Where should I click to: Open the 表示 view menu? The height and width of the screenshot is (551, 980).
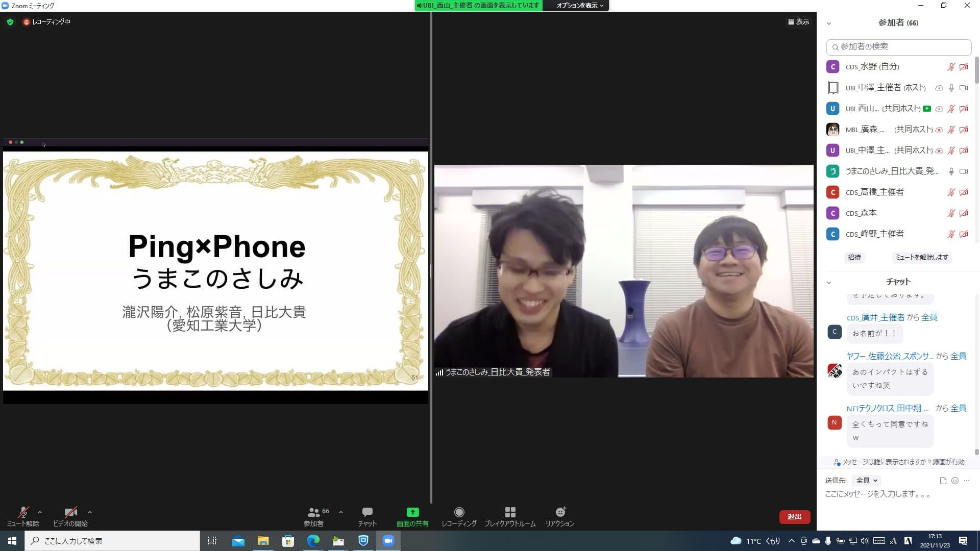(x=799, y=22)
